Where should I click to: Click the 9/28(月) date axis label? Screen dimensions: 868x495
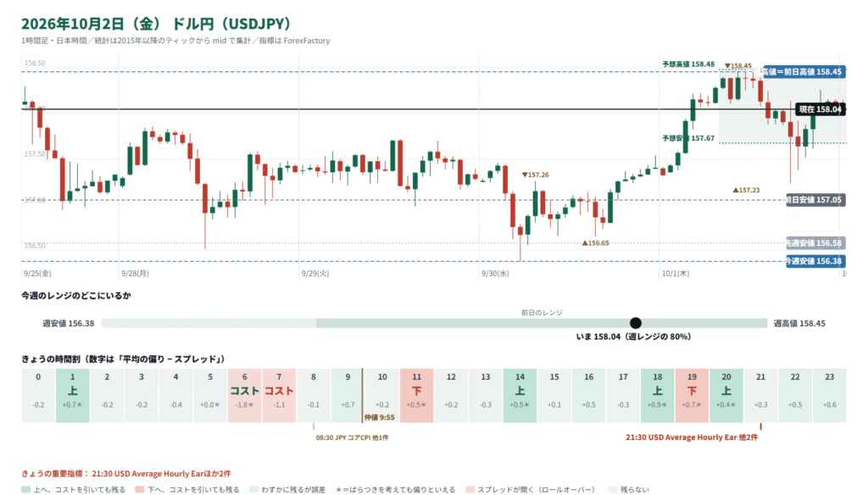click(x=135, y=274)
